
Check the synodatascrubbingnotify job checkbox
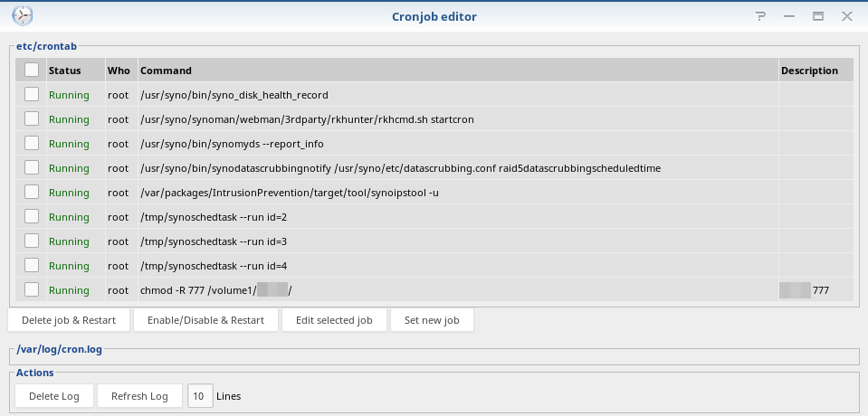(x=32, y=167)
